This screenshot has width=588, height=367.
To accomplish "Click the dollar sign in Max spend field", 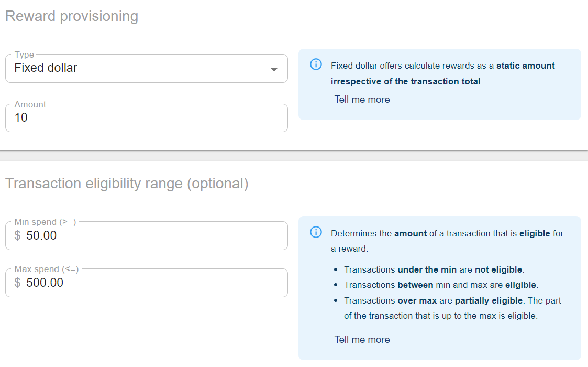I will pos(17,283).
